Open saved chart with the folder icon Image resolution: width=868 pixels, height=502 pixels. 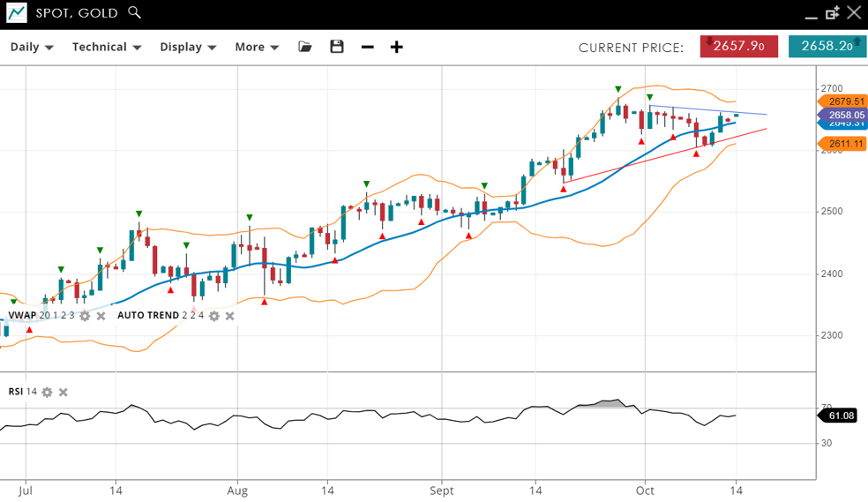pyautogui.click(x=305, y=47)
